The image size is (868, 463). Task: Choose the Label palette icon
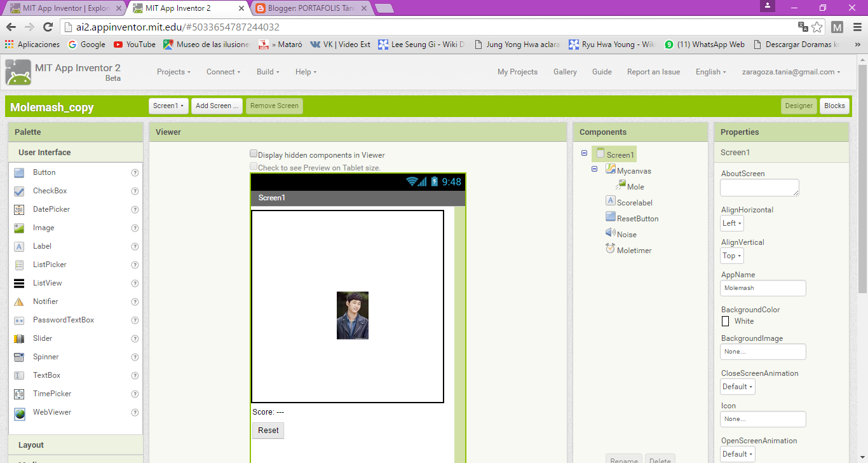coord(19,246)
